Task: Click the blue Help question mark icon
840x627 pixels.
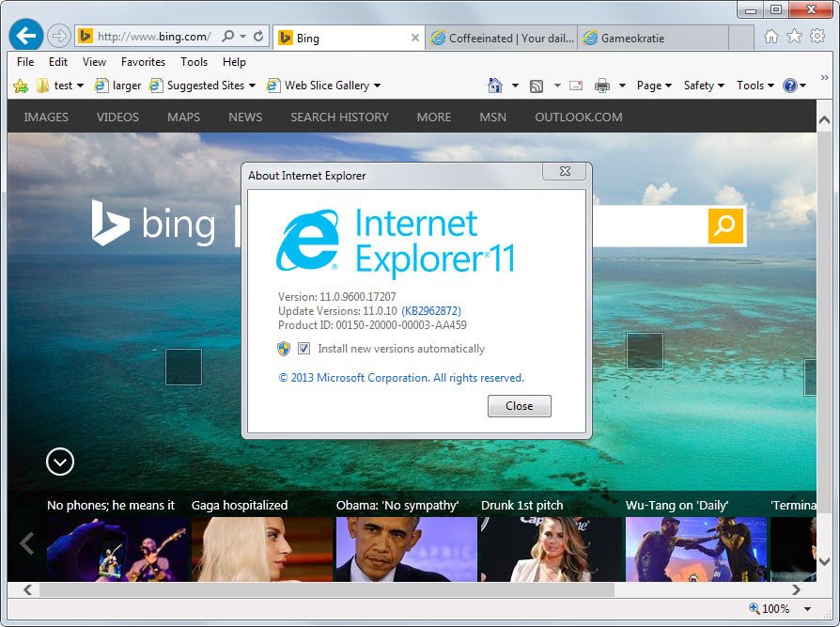Action: tap(789, 86)
